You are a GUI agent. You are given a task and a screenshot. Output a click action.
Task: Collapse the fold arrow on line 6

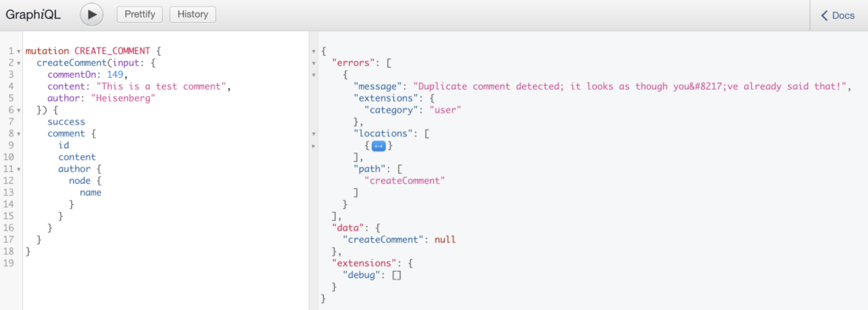[19, 110]
